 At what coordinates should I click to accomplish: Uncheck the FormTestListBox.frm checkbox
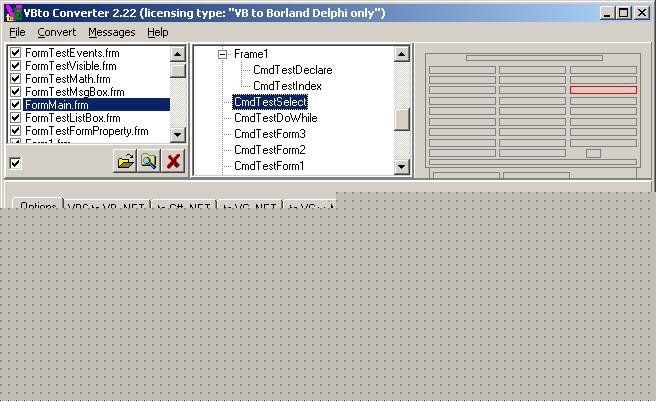tap(15, 118)
